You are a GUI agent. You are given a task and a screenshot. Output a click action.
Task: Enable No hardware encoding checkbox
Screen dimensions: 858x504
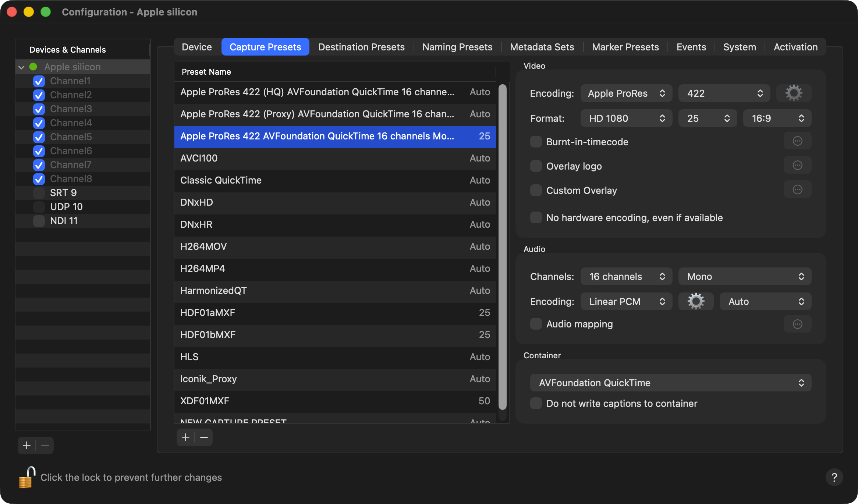click(536, 217)
